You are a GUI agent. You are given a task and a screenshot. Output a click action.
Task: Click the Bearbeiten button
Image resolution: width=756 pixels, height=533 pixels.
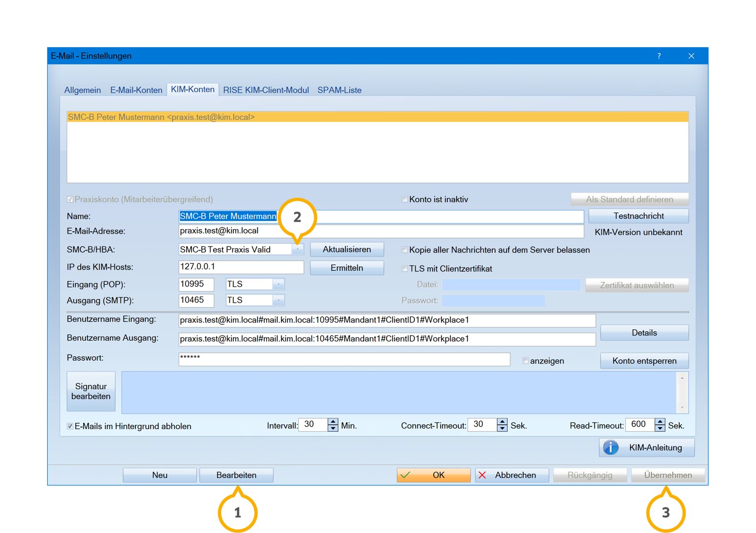click(x=236, y=475)
